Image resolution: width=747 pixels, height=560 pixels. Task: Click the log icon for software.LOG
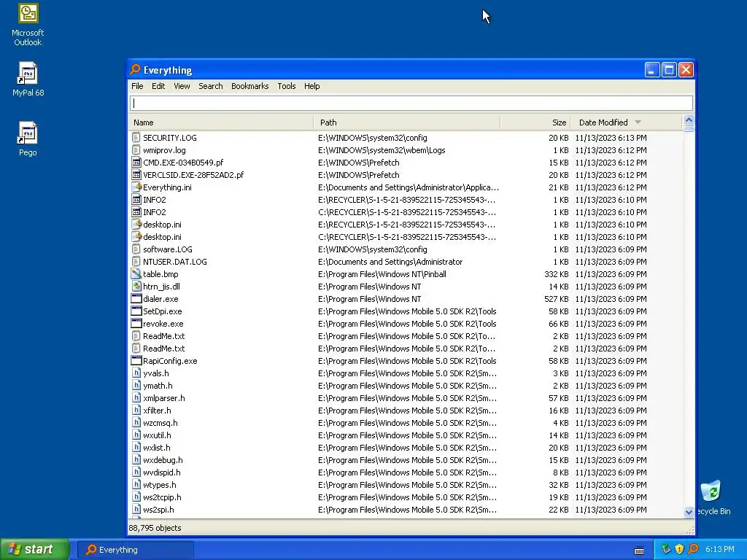pyautogui.click(x=136, y=249)
